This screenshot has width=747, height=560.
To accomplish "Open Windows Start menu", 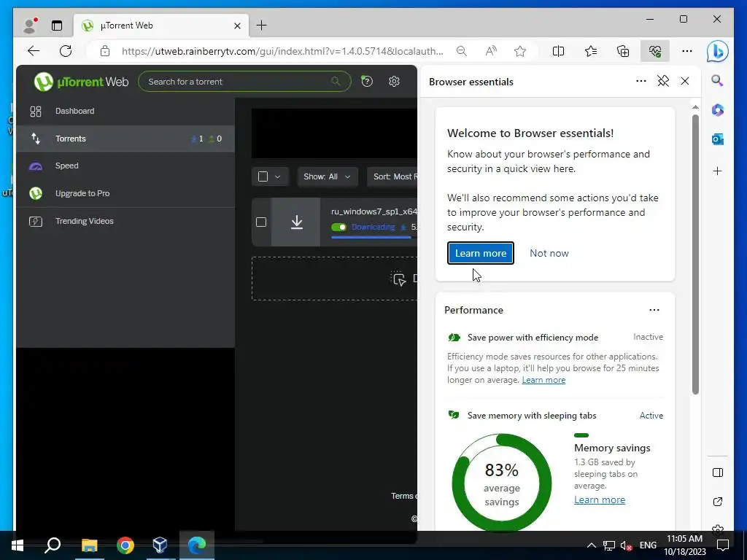I will click(18, 545).
